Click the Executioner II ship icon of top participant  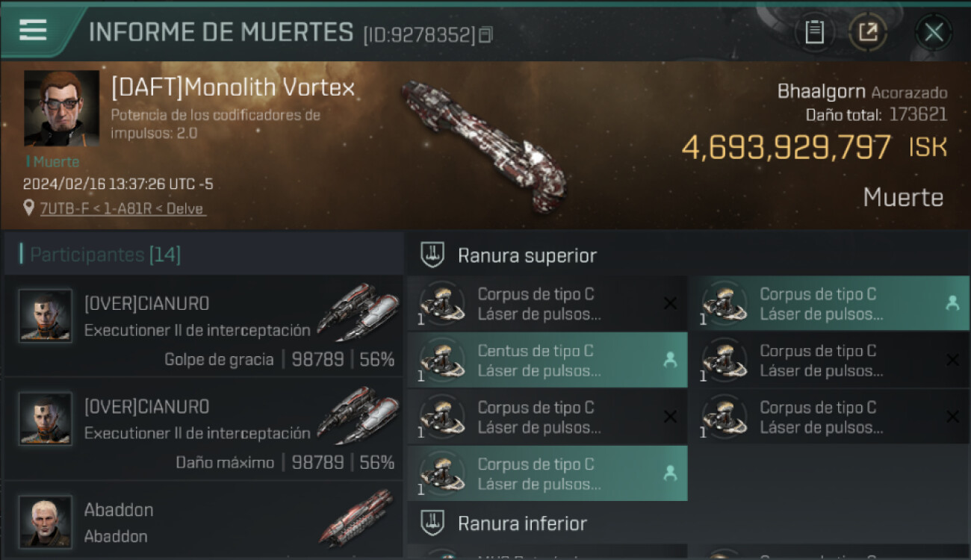(x=357, y=311)
